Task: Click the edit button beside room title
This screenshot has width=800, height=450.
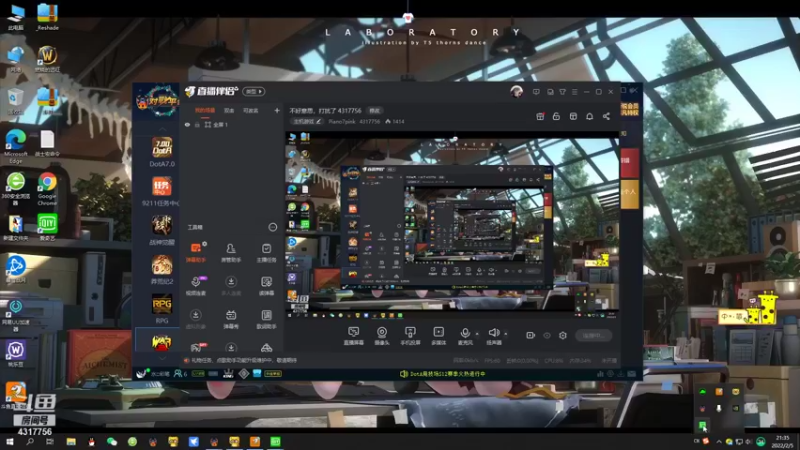Action: click(x=375, y=110)
